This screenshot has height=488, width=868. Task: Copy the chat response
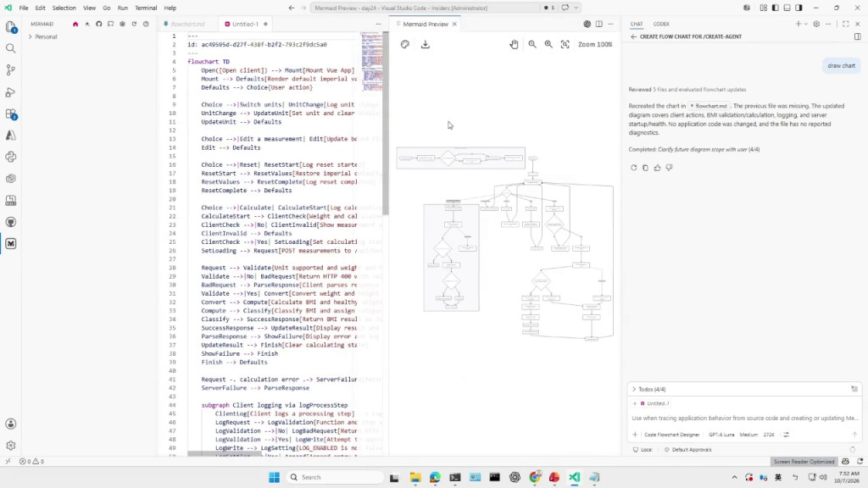(645, 168)
